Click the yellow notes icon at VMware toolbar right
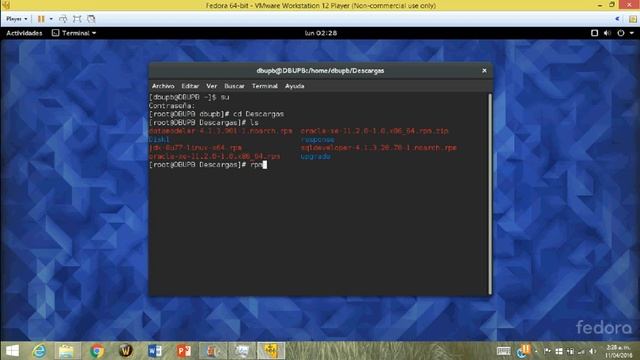Viewport: 640px width, 360px height. (x=633, y=19)
